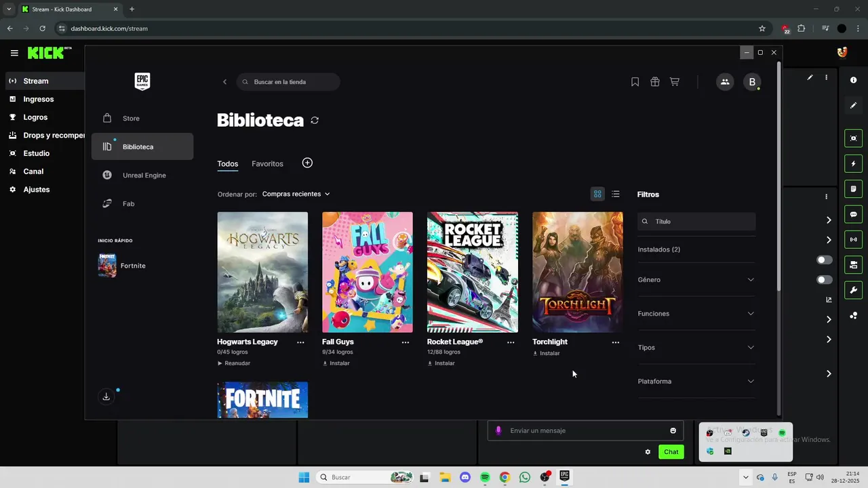Screen dimensions: 868x488
Task: Expand the Tipos filter
Action: click(x=696, y=348)
